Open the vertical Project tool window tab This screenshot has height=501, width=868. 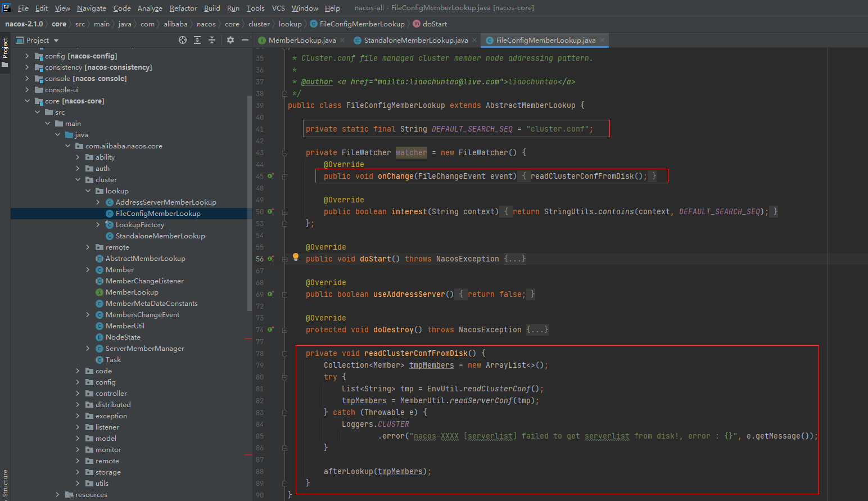tap(5, 52)
